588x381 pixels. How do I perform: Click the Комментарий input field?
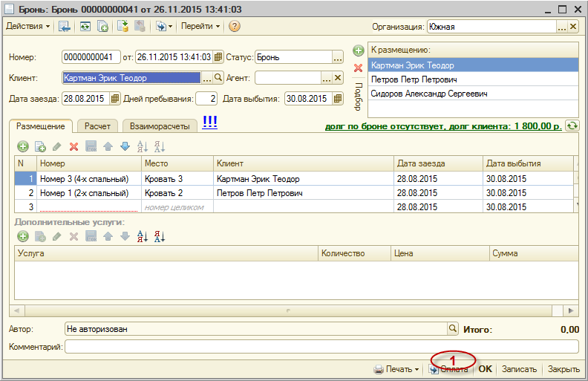(x=321, y=347)
